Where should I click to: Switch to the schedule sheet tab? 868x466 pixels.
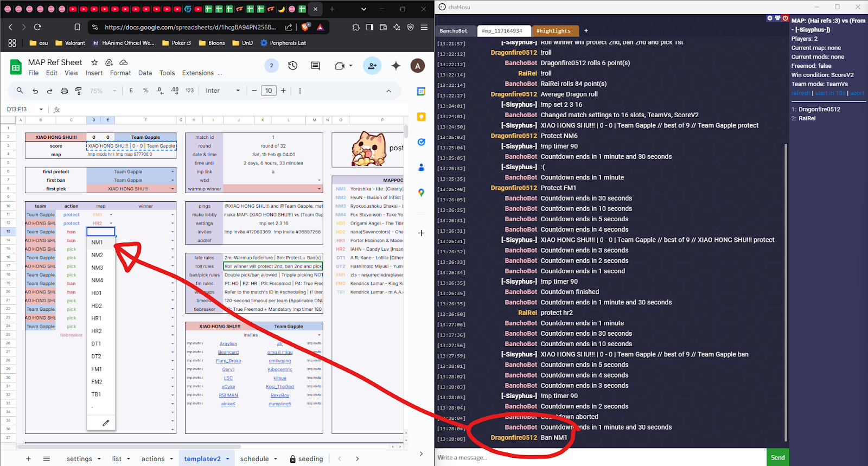[254, 458]
